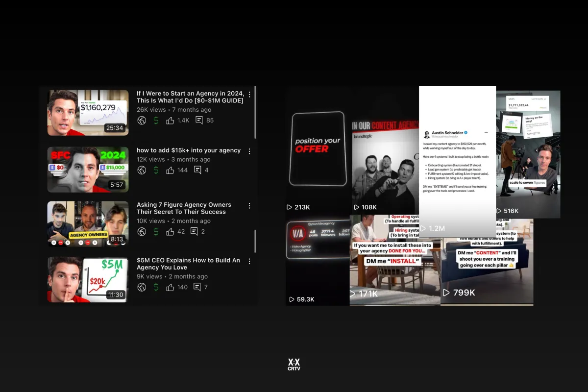The width and height of the screenshot is (588, 392).
Task: Click the 85 comment count
Action: [210, 121]
